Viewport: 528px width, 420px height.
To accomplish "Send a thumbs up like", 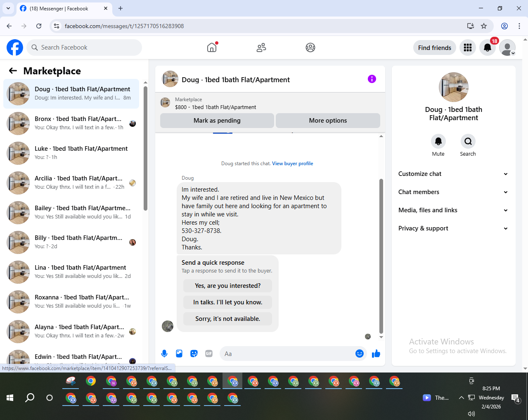I will [376, 354].
